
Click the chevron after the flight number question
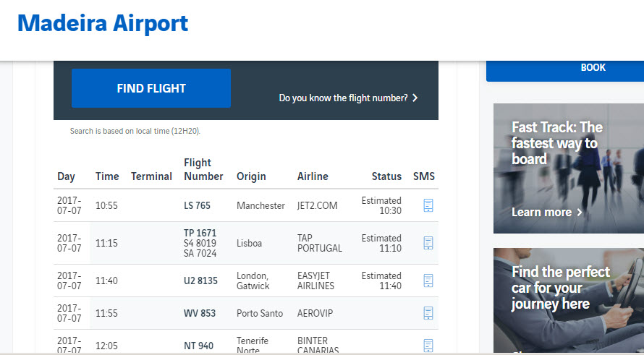click(415, 98)
